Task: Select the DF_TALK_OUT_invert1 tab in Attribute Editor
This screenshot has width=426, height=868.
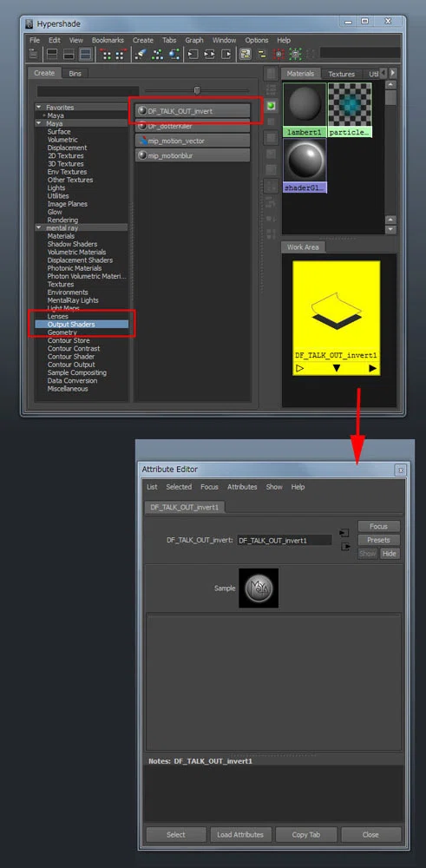Action: [x=186, y=507]
